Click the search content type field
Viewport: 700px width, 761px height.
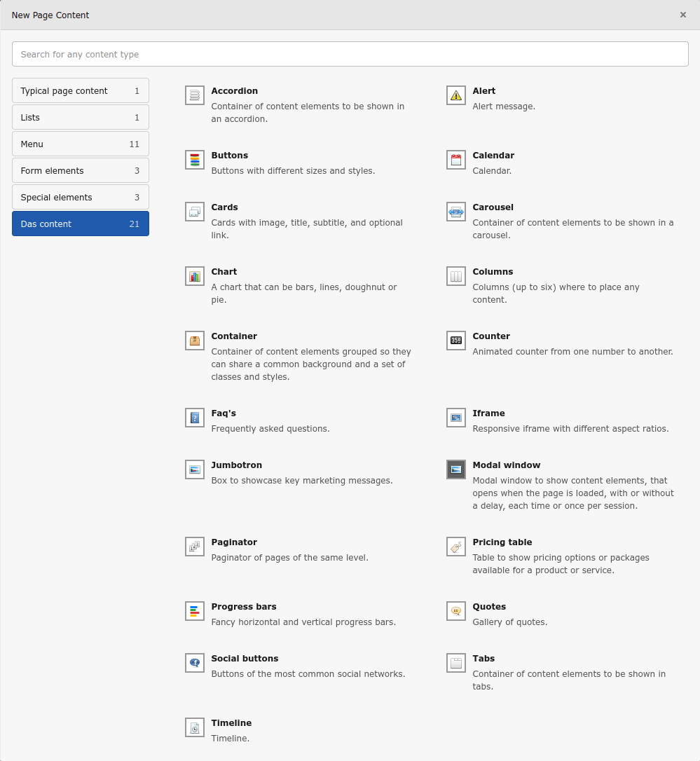(350, 54)
